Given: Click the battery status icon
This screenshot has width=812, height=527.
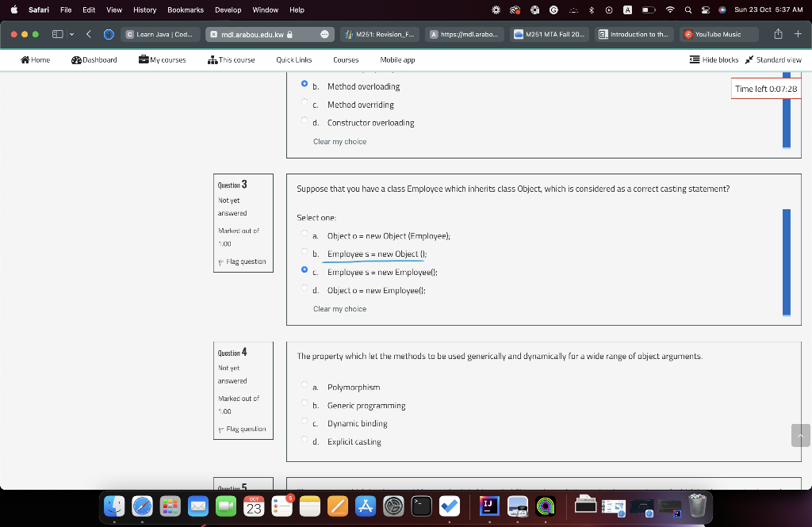Looking at the screenshot, I should pos(649,10).
